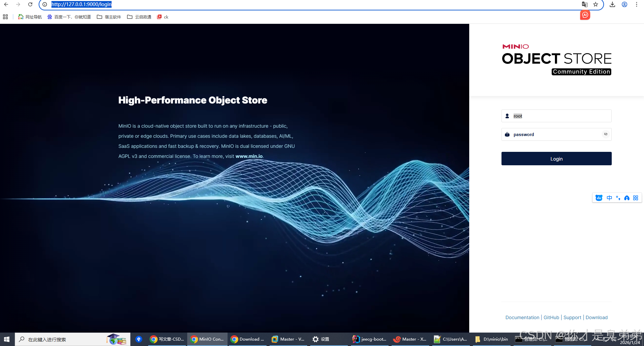Click the red extension icon below the toolbar
This screenshot has width=644, height=346.
coord(585,15)
